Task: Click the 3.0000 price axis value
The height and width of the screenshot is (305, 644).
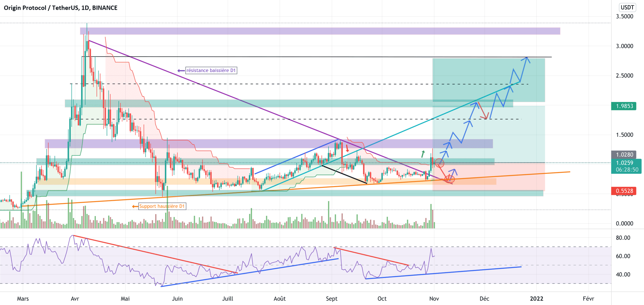Action: [x=624, y=46]
